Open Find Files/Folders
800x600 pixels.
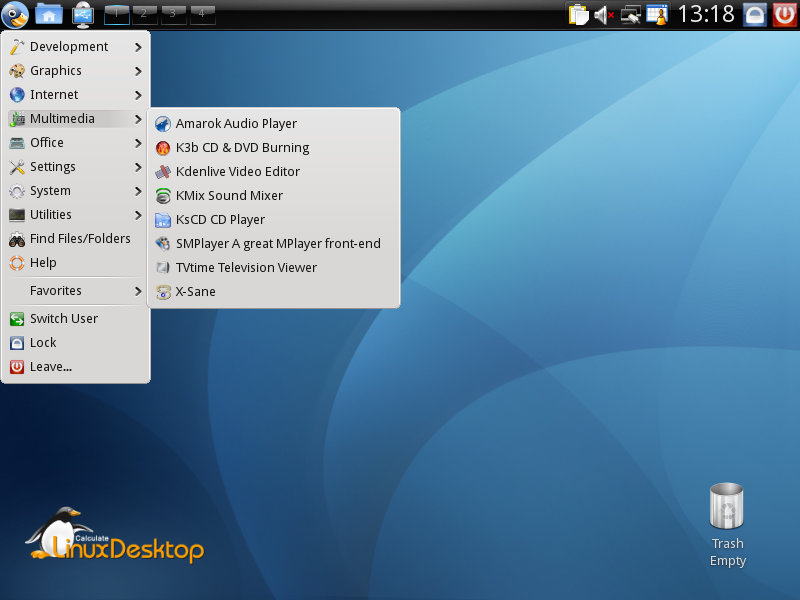coord(76,239)
